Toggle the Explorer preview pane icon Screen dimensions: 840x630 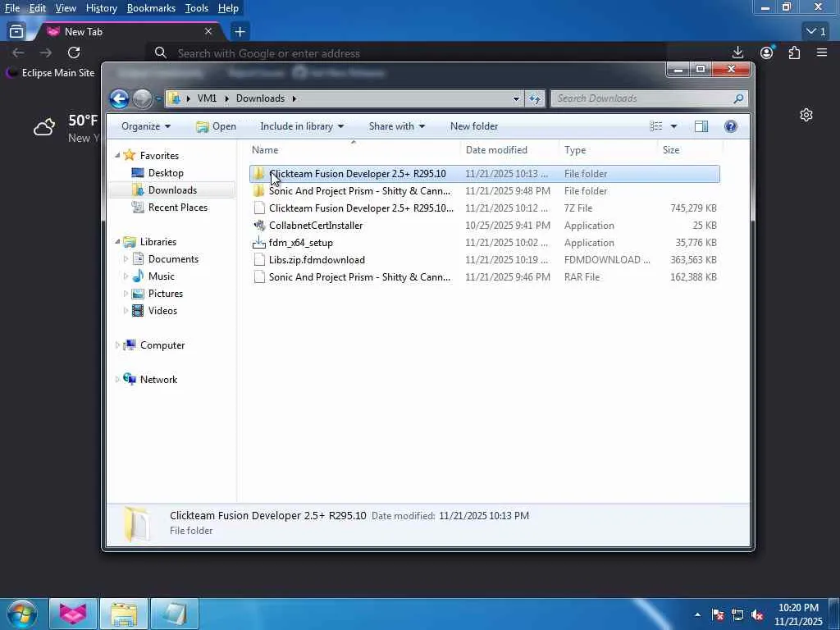[x=701, y=126]
